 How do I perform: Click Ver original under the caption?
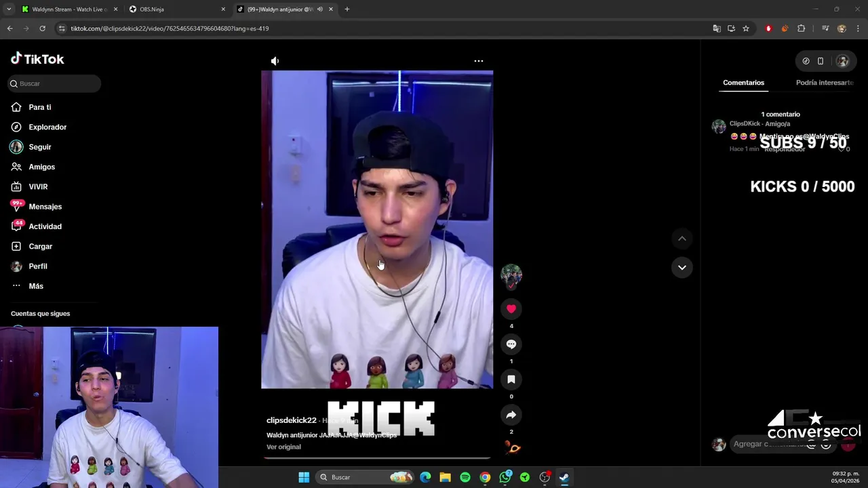[283, 447]
